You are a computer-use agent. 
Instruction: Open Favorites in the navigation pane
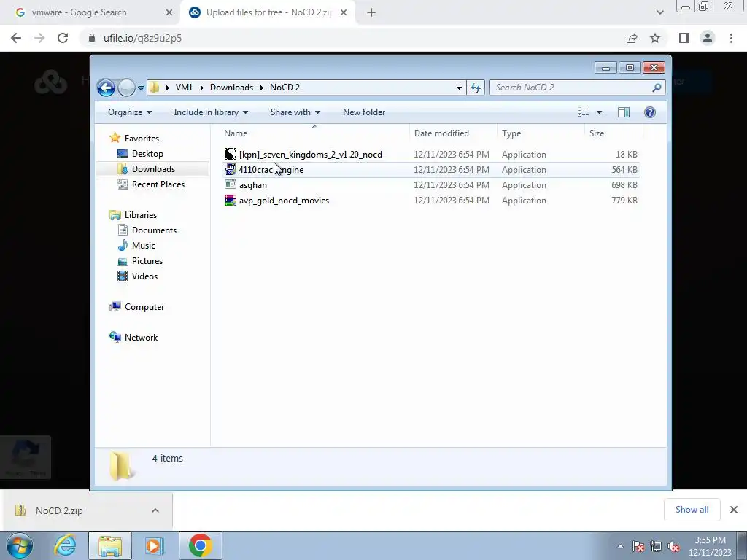[142, 138]
